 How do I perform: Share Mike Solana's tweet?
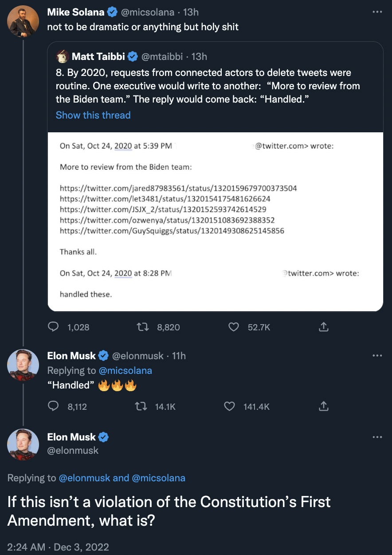[x=324, y=327]
